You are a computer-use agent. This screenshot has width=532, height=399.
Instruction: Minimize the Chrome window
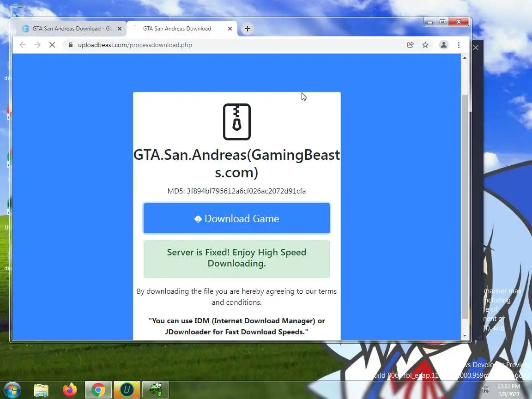(x=430, y=22)
